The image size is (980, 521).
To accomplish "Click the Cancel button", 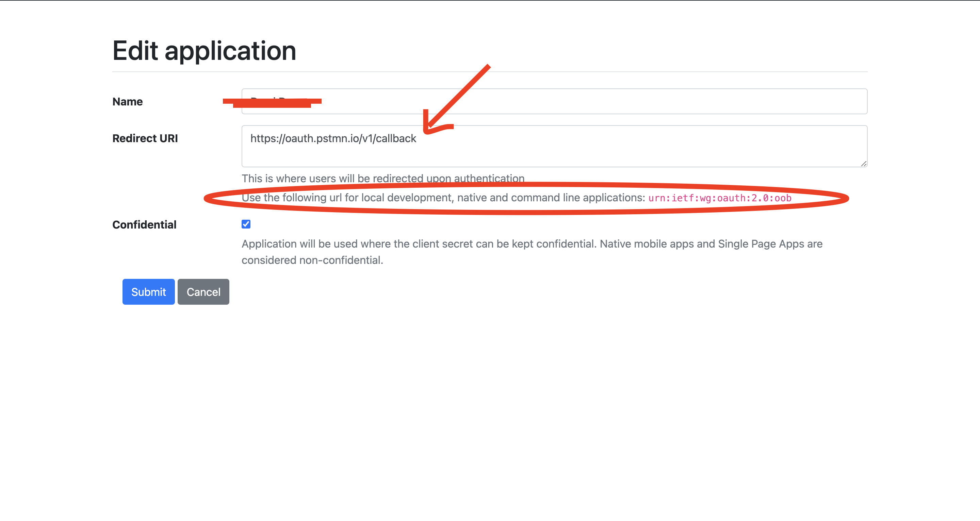I will 203,292.
